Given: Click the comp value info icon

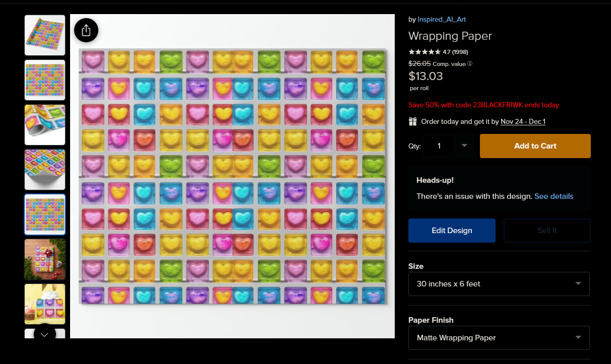Looking at the screenshot, I should point(470,64).
